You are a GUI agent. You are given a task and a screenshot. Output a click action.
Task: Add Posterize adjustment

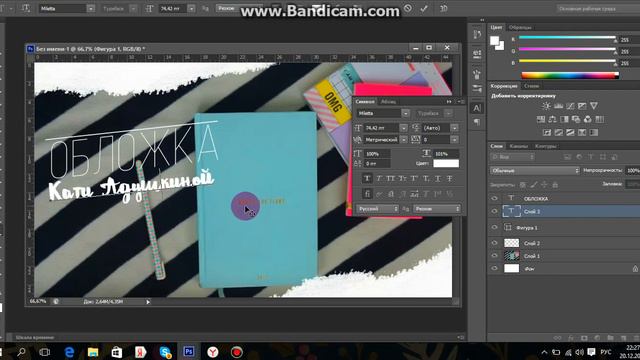(559, 132)
